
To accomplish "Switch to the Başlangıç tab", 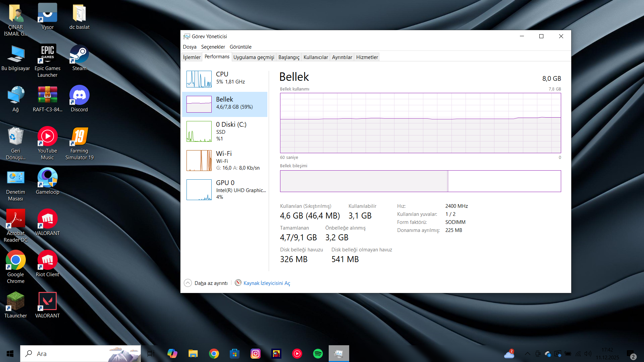I will click(x=289, y=57).
